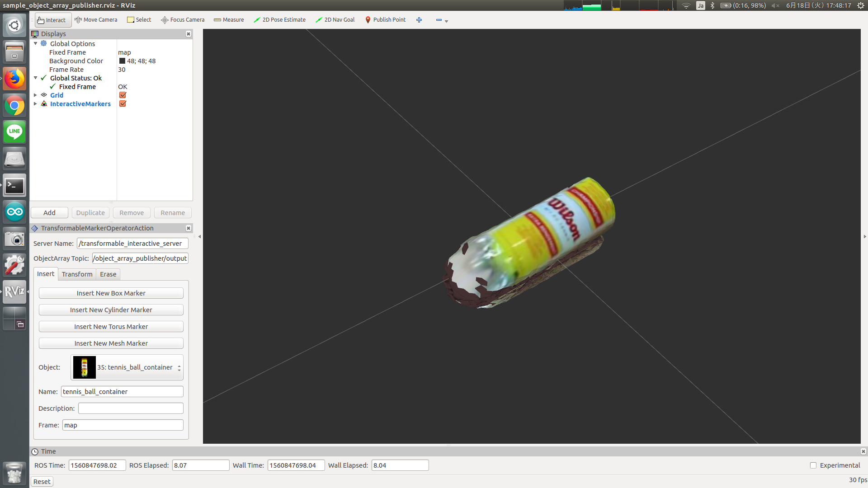Expand the right dock with the arrow handle
This screenshot has height=488, width=868.
tap(865, 236)
